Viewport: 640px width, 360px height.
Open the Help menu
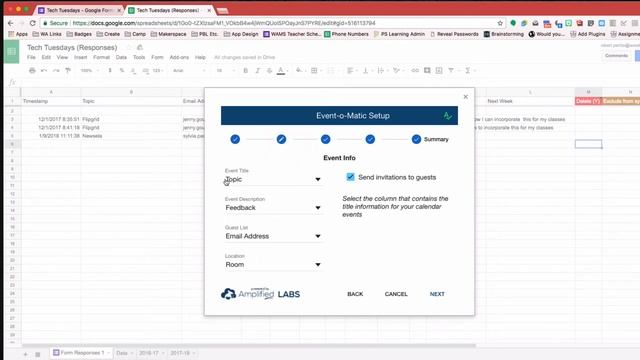[x=200, y=57]
